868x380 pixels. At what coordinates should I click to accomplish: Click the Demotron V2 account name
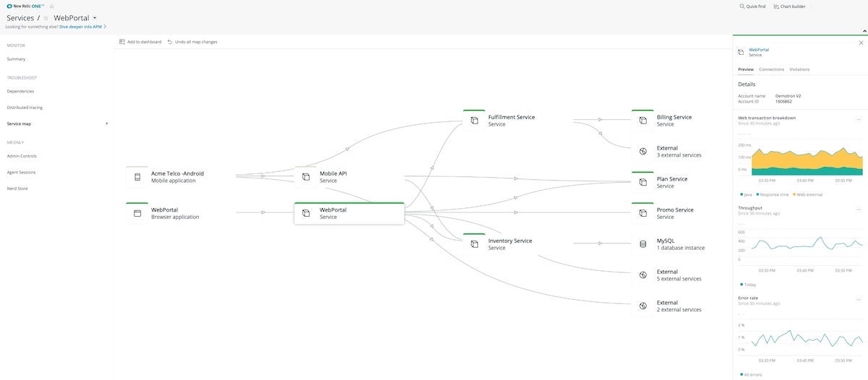point(788,96)
